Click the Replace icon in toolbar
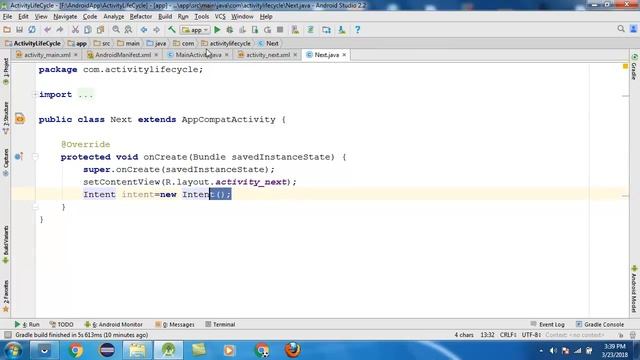 [128, 30]
